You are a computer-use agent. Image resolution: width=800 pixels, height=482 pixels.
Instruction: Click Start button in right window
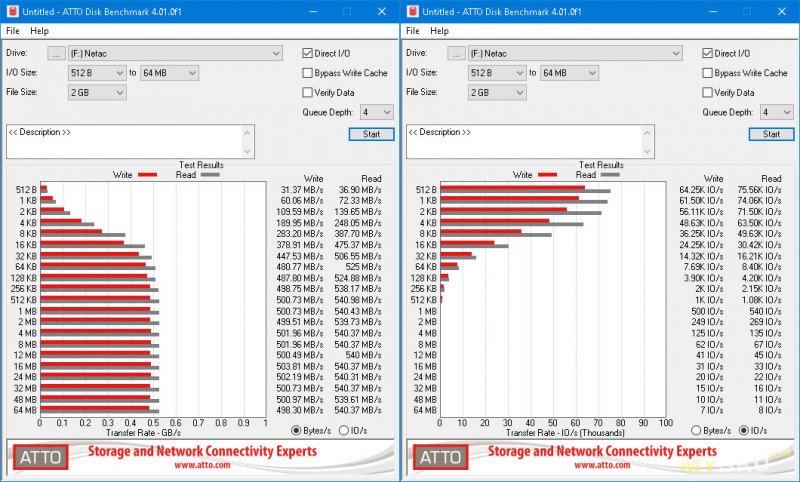771,134
